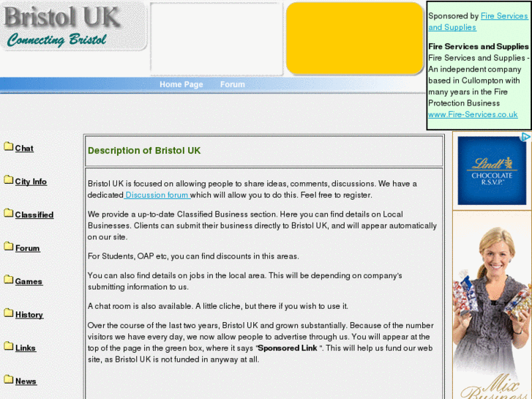Click the "A chat room is also available" sentence

[218, 306]
